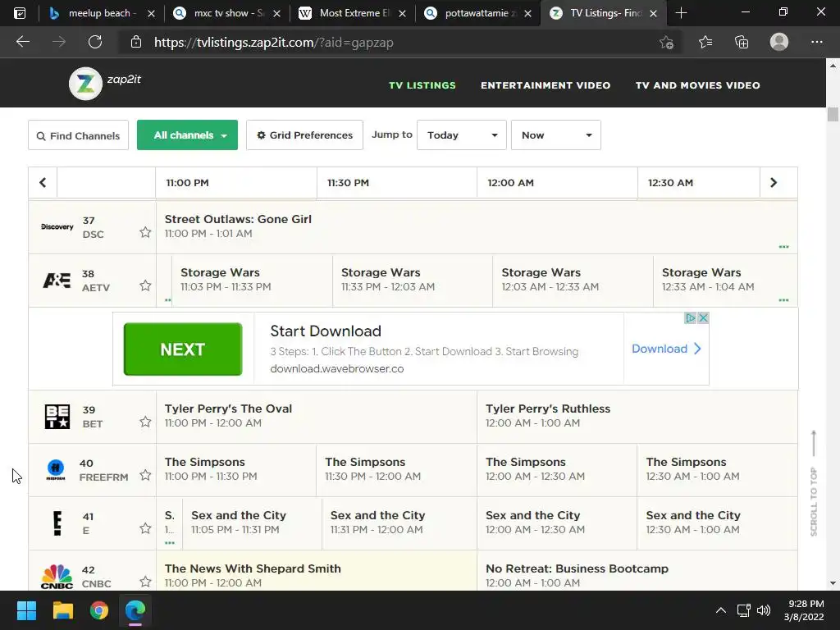Open TV AND MOVIES VIDEO nav item
This screenshot has height=630, width=840.
[697, 85]
